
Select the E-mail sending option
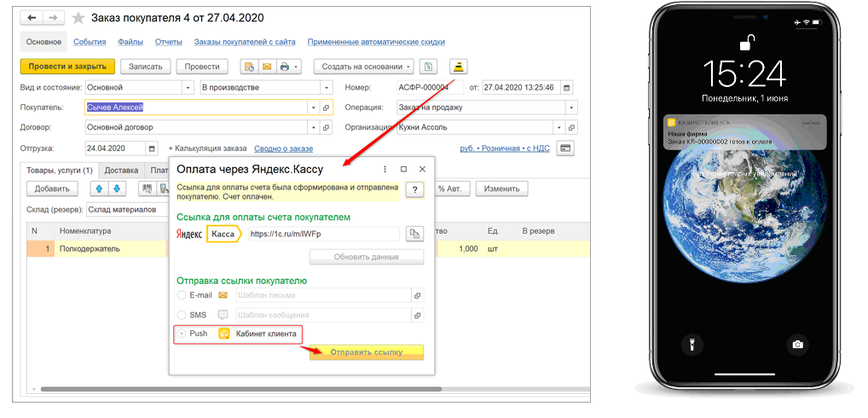[181, 295]
